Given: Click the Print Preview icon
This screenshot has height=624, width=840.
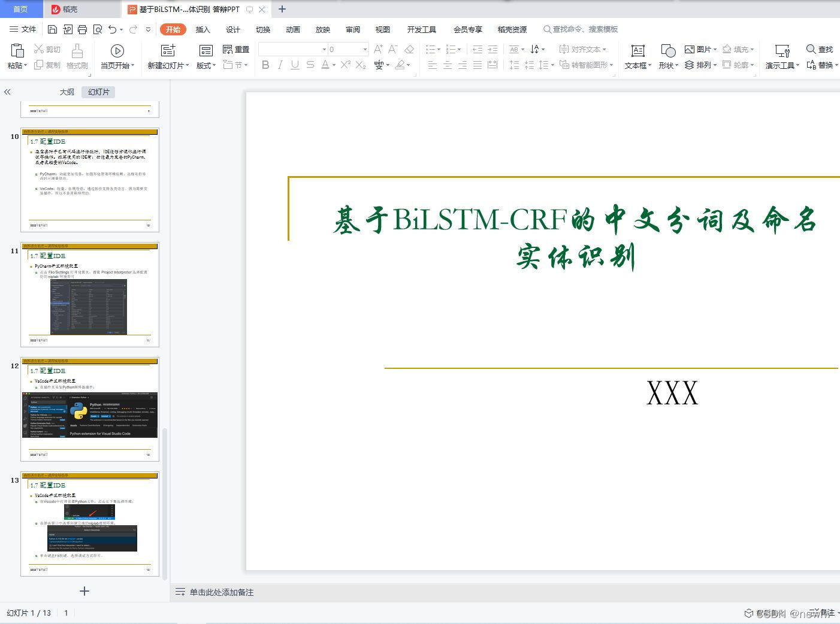Looking at the screenshot, I should click(x=97, y=29).
